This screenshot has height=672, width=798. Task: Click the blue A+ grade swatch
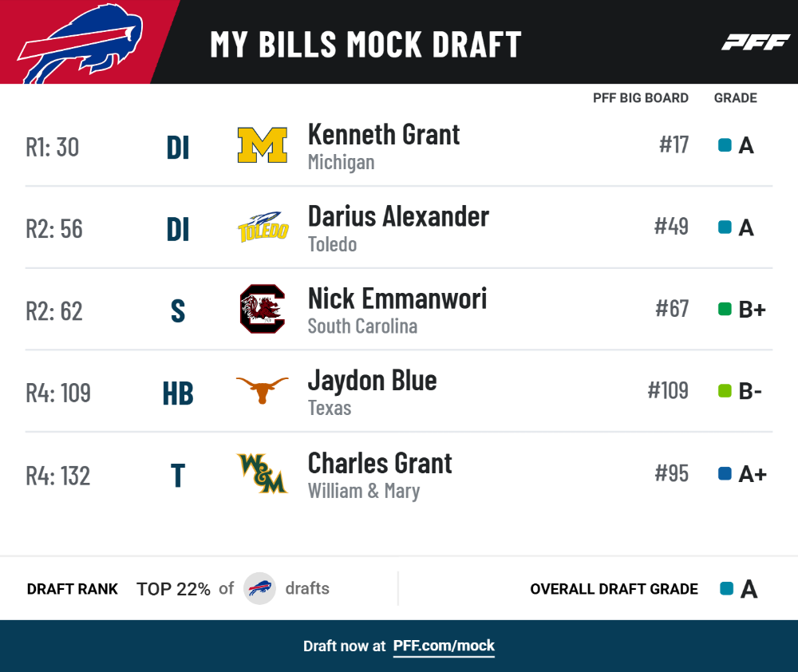tap(725, 473)
